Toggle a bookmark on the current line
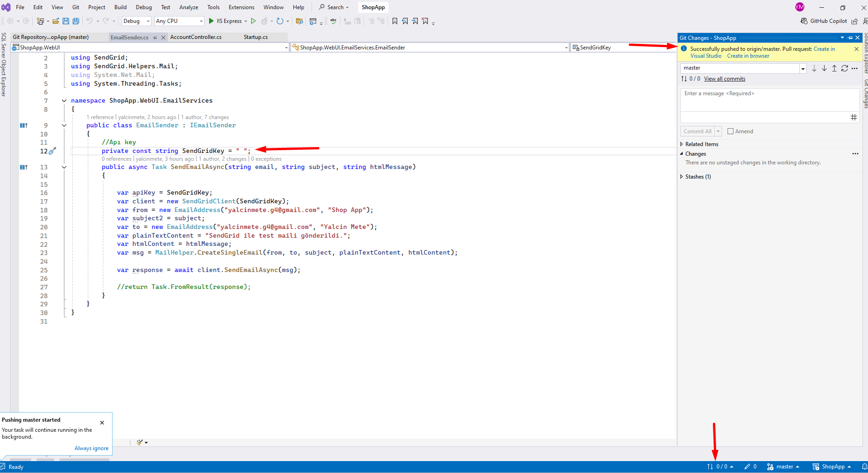Viewport: 868px width, 473px height. coord(395,21)
